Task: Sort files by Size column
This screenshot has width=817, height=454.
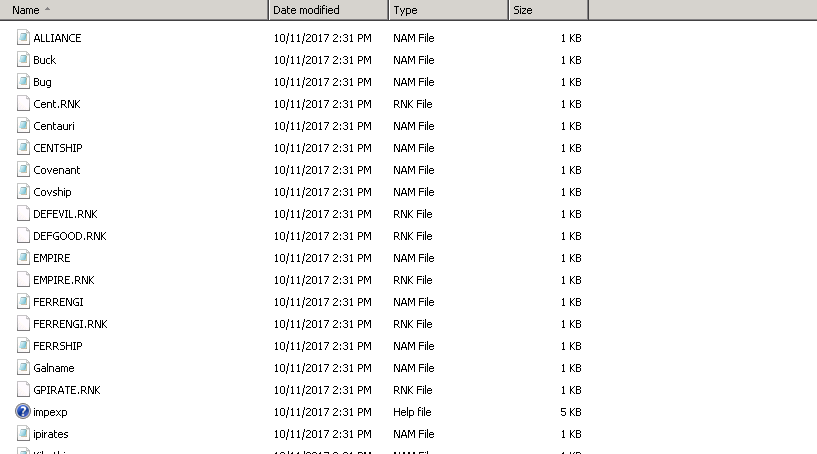Action: [x=547, y=10]
